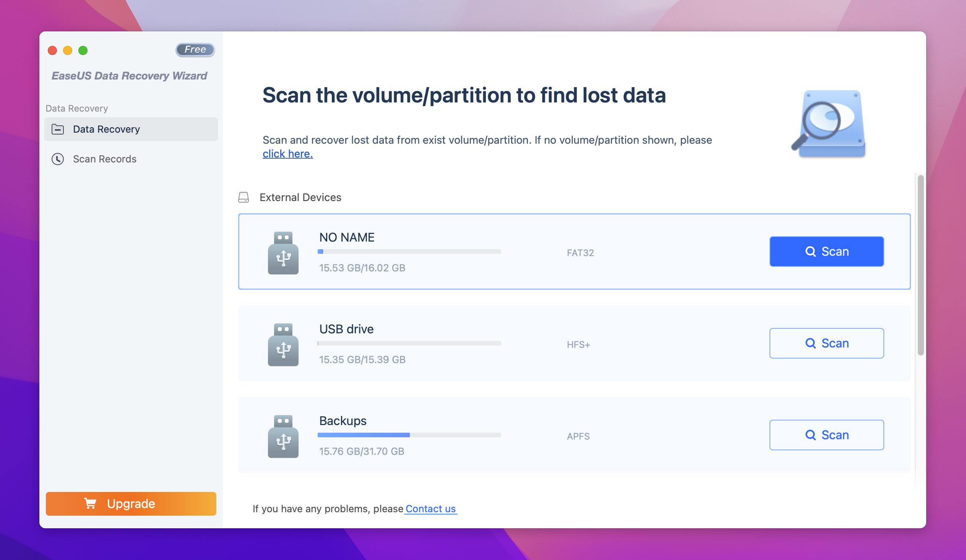
Task: Click the magnifying glass scan icon for Backups
Action: coord(811,435)
